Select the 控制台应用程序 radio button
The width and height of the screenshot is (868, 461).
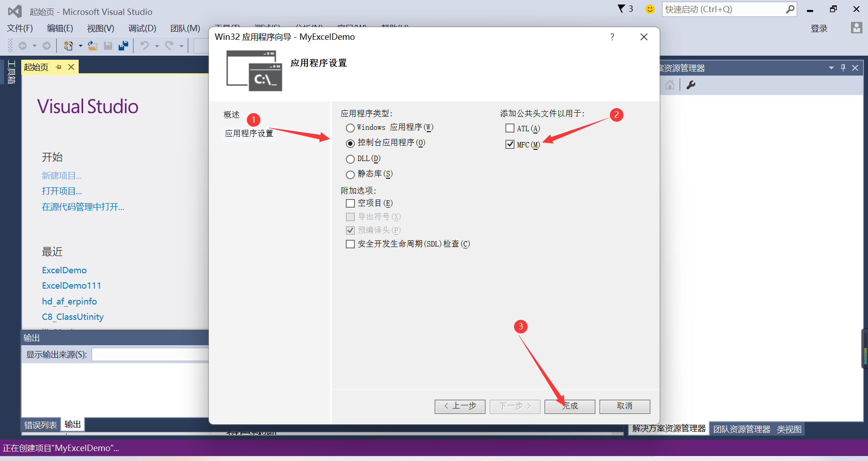350,143
